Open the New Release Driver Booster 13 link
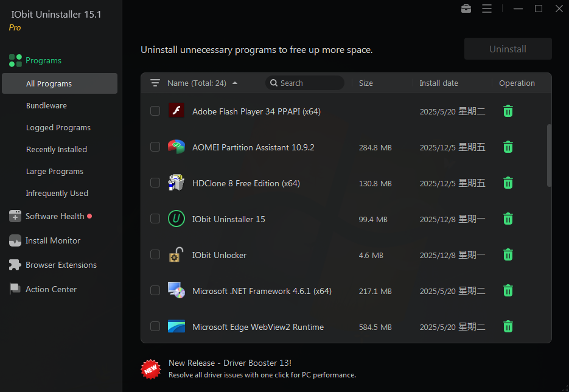The height and width of the screenshot is (392, 569). pyautogui.click(x=230, y=363)
